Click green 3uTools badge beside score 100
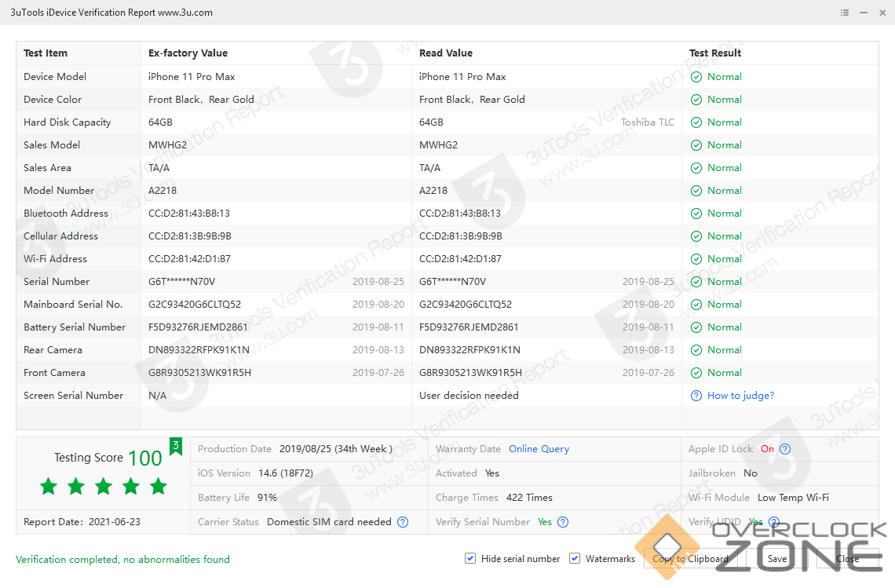The height and width of the screenshot is (588, 895). (x=176, y=447)
